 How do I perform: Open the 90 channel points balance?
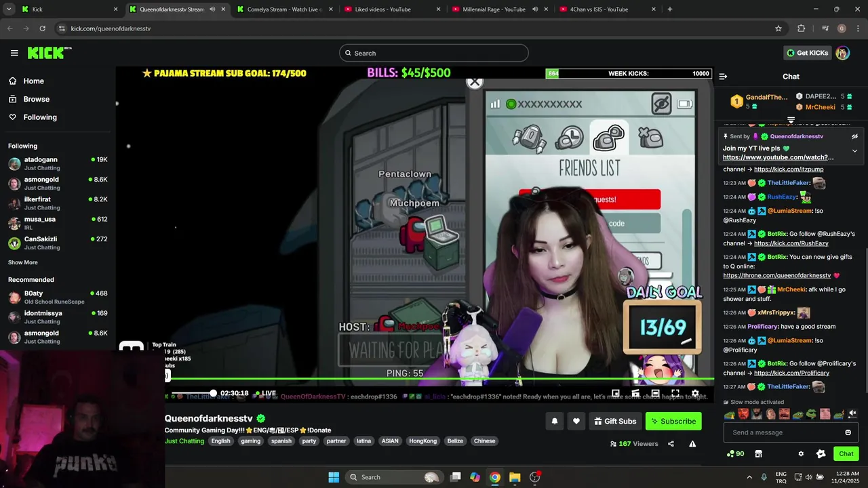pos(735,453)
